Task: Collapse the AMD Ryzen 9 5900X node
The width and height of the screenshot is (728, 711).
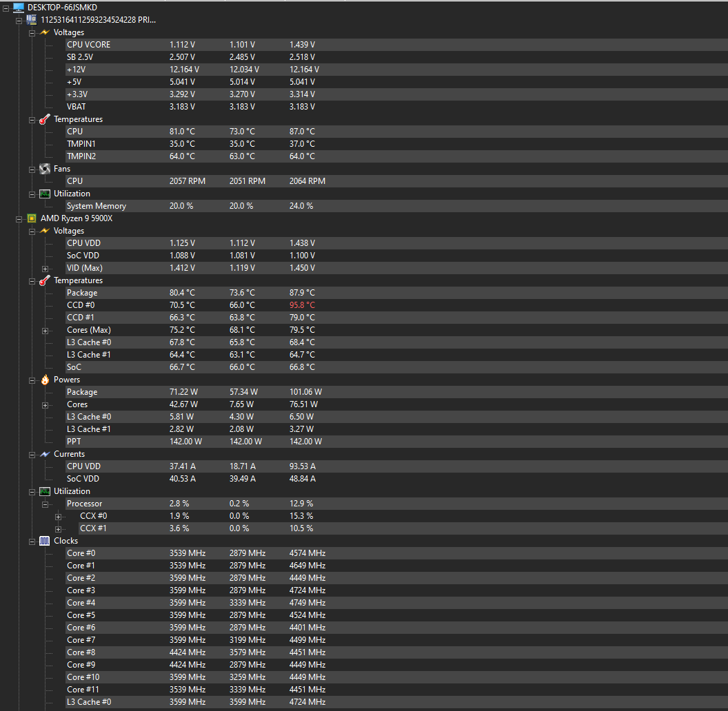Action: 19,219
